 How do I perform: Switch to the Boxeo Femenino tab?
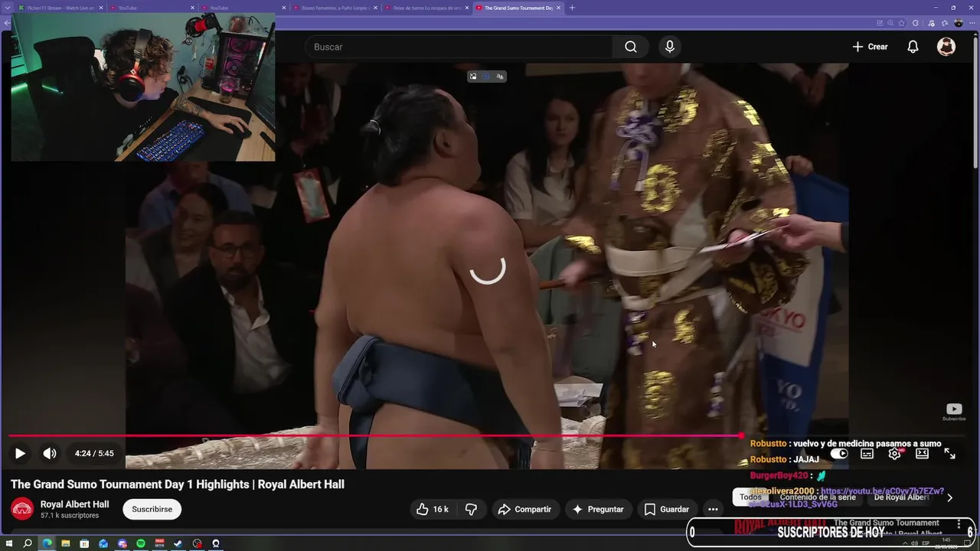[x=335, y=8]
